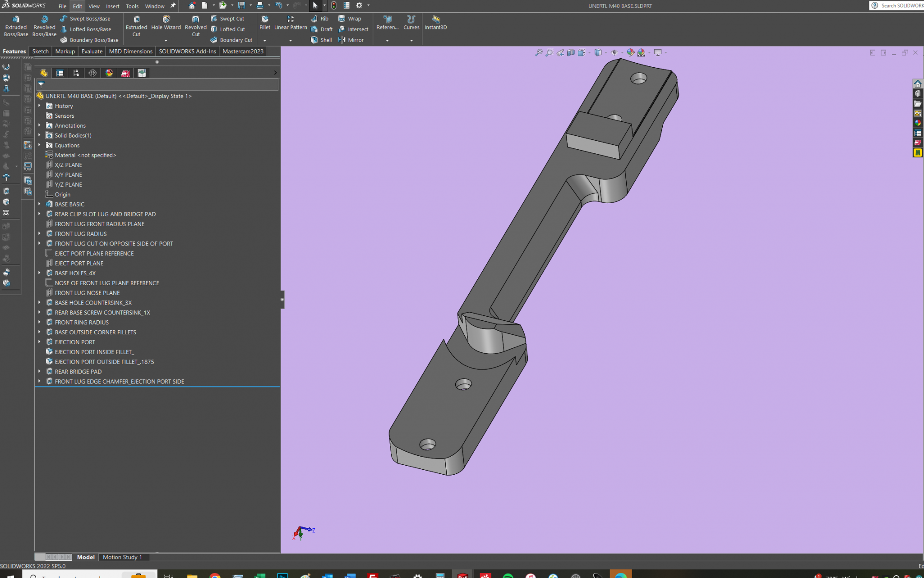Select the Extruded Boss/Base tool
This screenshot has width=924, height=578.
pyautogui.click(x=16, y=26)
